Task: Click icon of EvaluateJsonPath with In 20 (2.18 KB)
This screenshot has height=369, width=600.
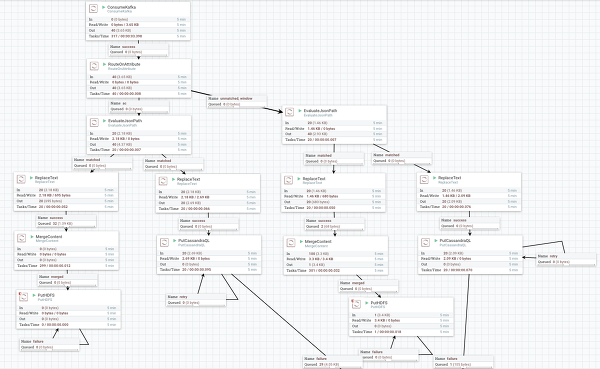Action: [94, 122]
